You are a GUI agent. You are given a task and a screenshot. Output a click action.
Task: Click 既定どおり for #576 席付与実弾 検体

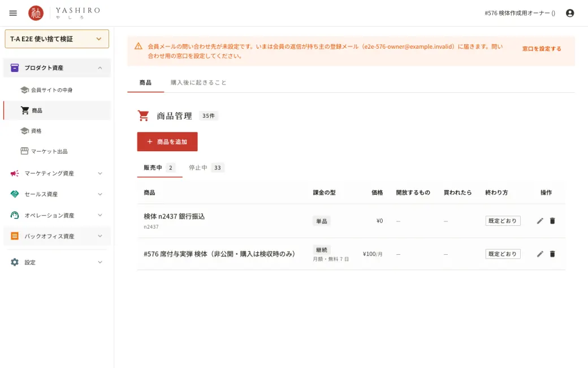pos(503,254)
